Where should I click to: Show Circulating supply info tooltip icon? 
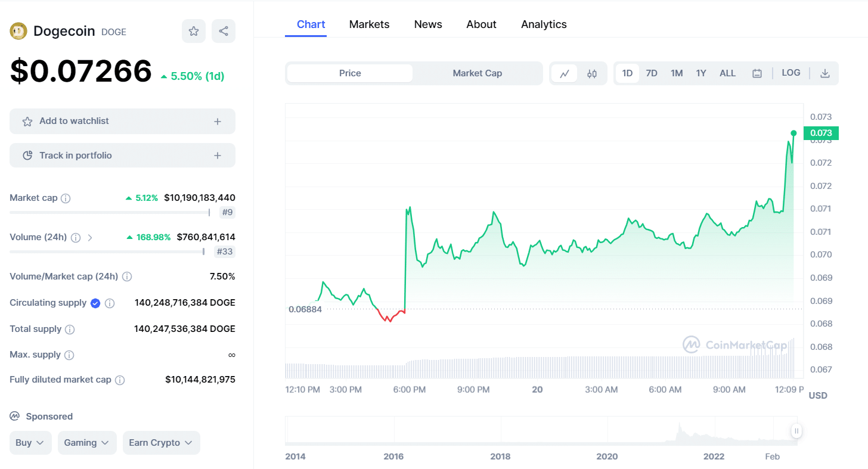tap(110, 303)
